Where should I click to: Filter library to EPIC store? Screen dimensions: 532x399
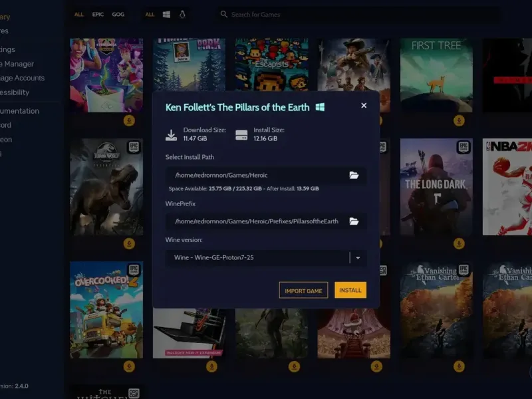(x=98, y=14)
